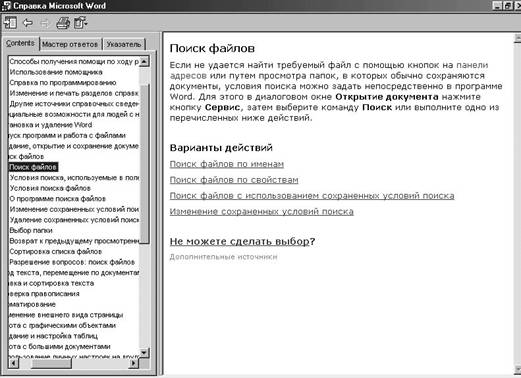Screen dimensions: 521x378
Task: Click the Не можете сделать выбор? heading link
Action: (242, 241)
